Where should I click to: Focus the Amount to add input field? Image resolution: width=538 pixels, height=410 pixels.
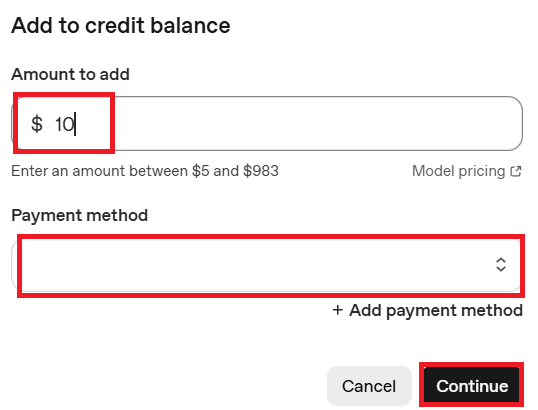[267, 124]
